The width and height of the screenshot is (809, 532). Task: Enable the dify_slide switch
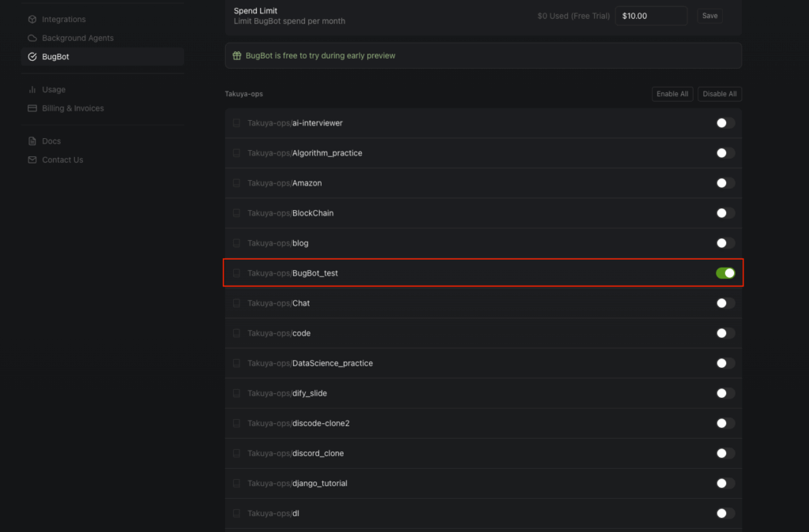[x=725, y=393]
